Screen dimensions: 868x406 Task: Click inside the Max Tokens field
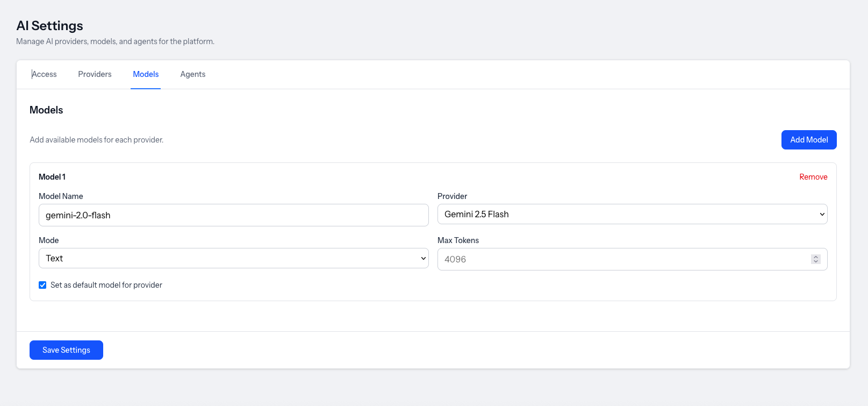618,259
